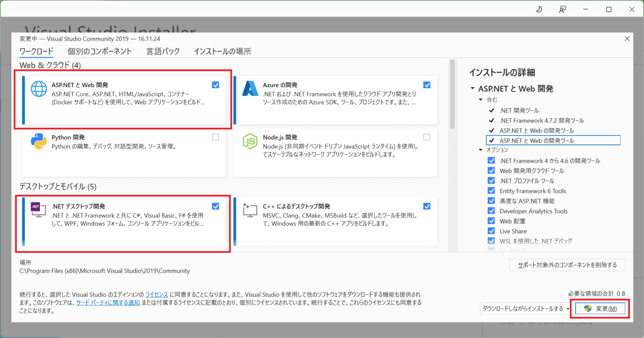Image resolution: width=644 pixels, height=338 pixels.
Task: Uncheck the ASP.NET と Web 開発 workload
Action: point(216,85)
